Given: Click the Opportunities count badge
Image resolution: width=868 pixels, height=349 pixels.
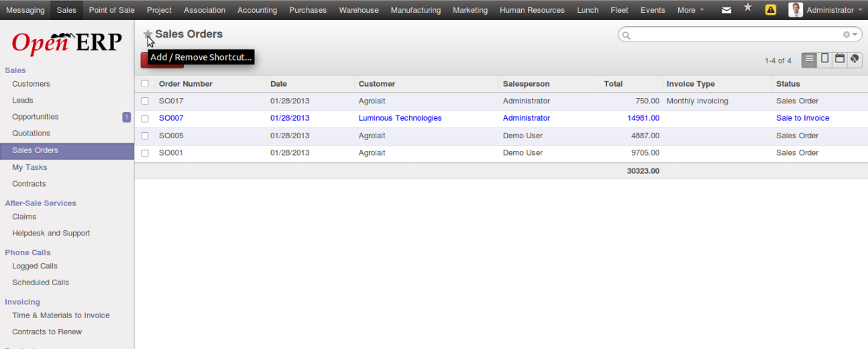Looking at the screenshot, I should [x=126, y=117].
